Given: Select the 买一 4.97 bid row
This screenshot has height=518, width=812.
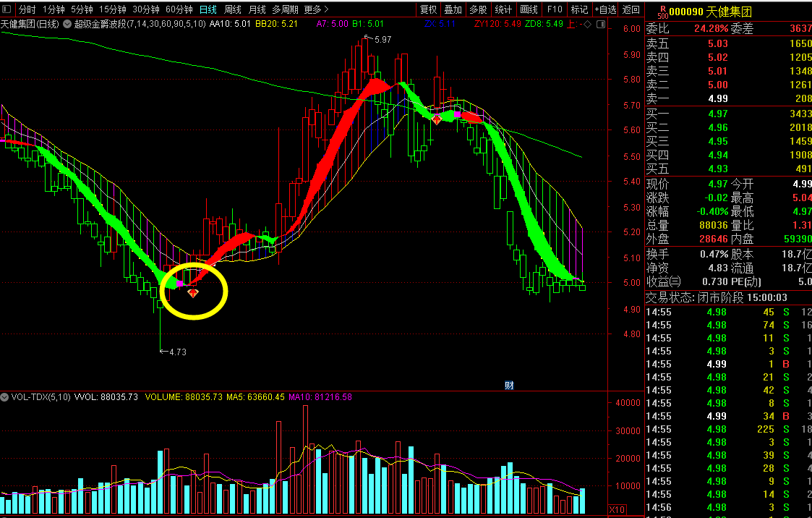Looking at the screenshot, I should click(729, 114).
